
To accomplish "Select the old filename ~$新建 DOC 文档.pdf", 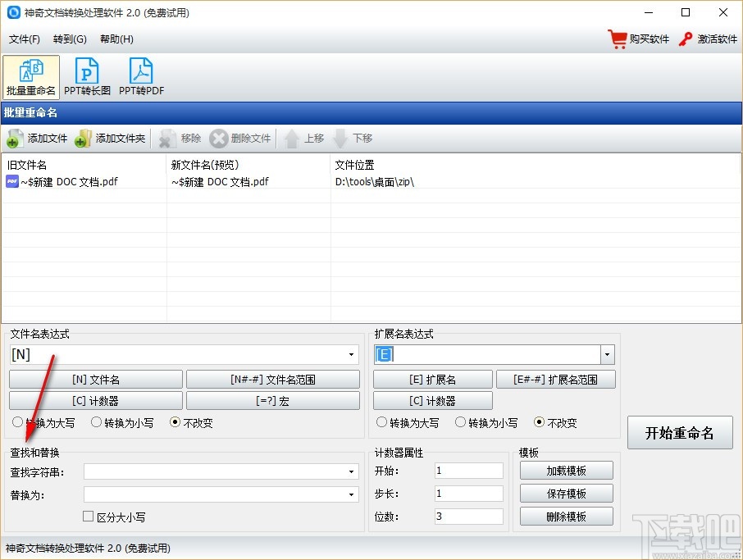I will (69, 181).
